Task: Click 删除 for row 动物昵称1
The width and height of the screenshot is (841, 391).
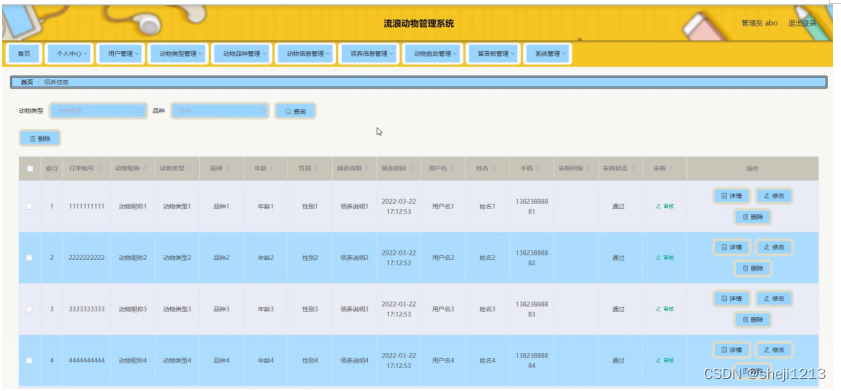Action: 753,217
